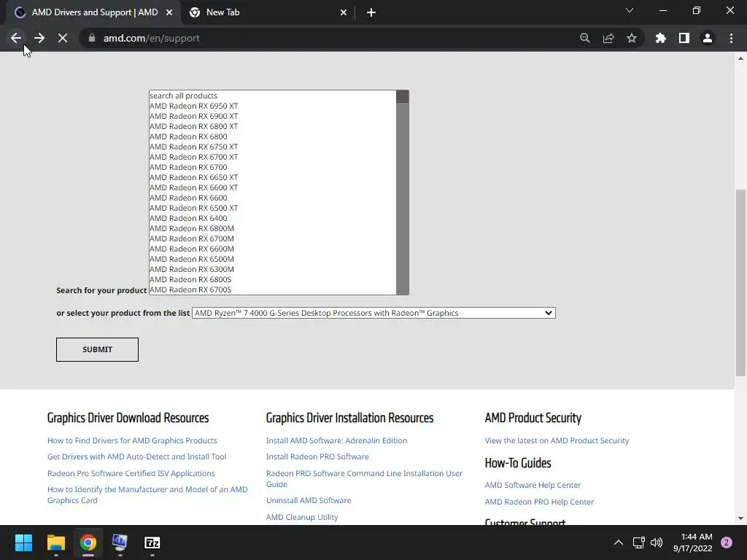Switch to the AMD Drivers and Support tab

click(x=93, y=12)
